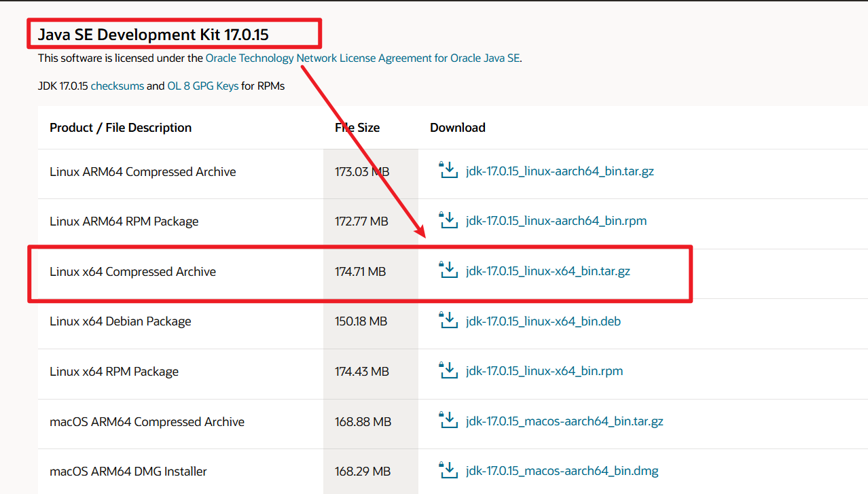
Task: Open Oracle Technology Network License Agreement link
Action: (363, 58)
